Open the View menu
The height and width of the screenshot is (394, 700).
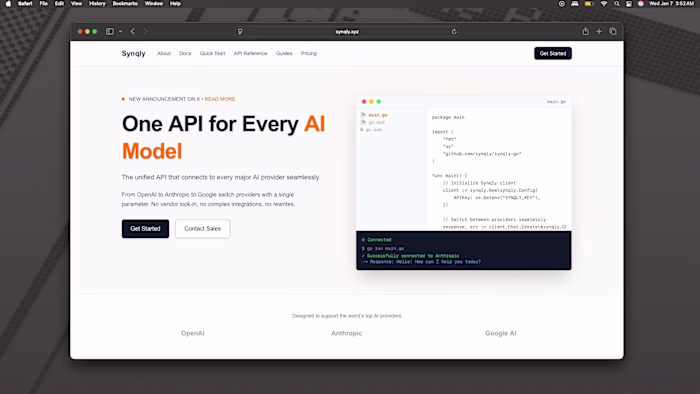76,4
